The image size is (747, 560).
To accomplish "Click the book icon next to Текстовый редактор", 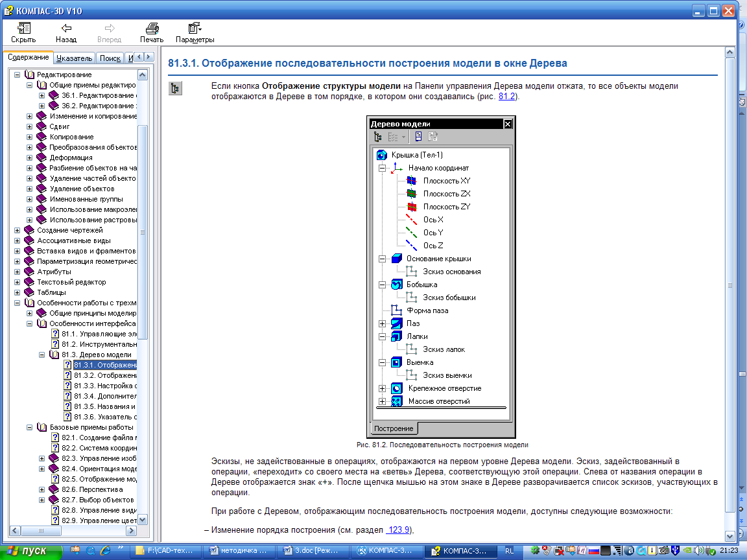I will (x=30, y=282).
